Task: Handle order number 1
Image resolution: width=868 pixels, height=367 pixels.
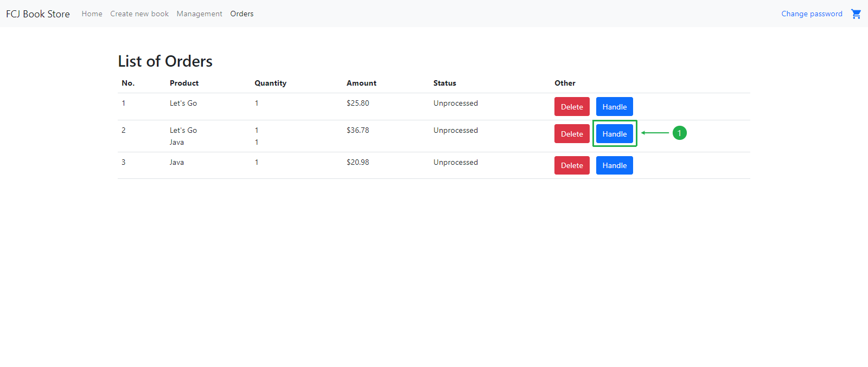Action: [x=615, y=107]
